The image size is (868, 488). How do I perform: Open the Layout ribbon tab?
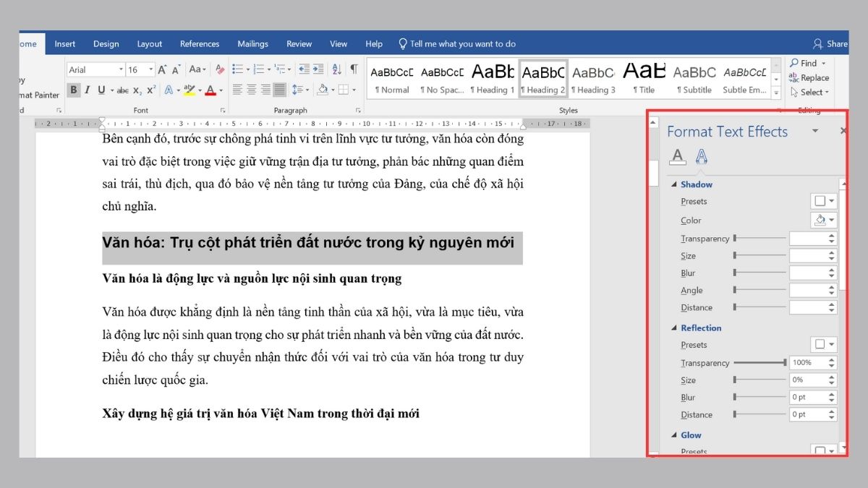[150, 44]
